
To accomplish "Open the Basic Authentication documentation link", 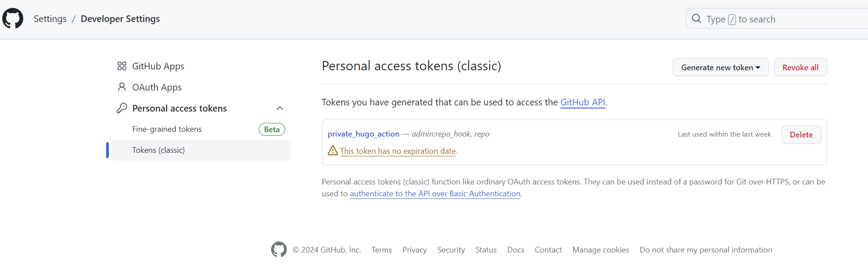I will coord(435,194).
